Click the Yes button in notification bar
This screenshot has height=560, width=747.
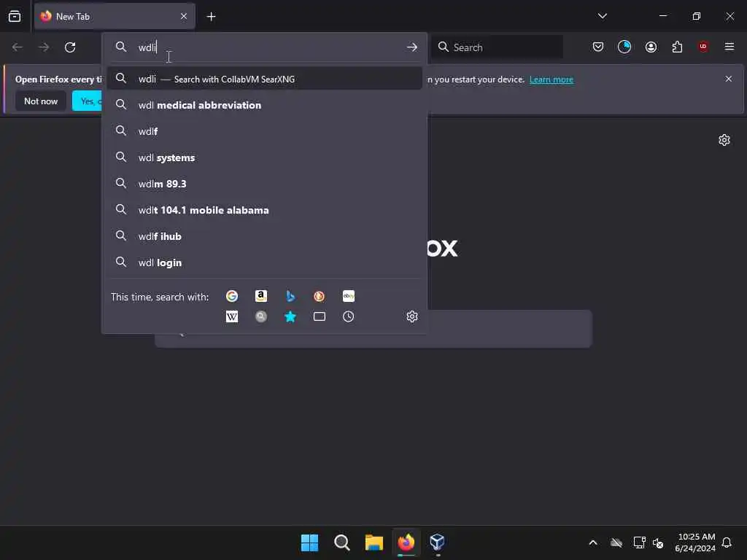tap(88, 101)
